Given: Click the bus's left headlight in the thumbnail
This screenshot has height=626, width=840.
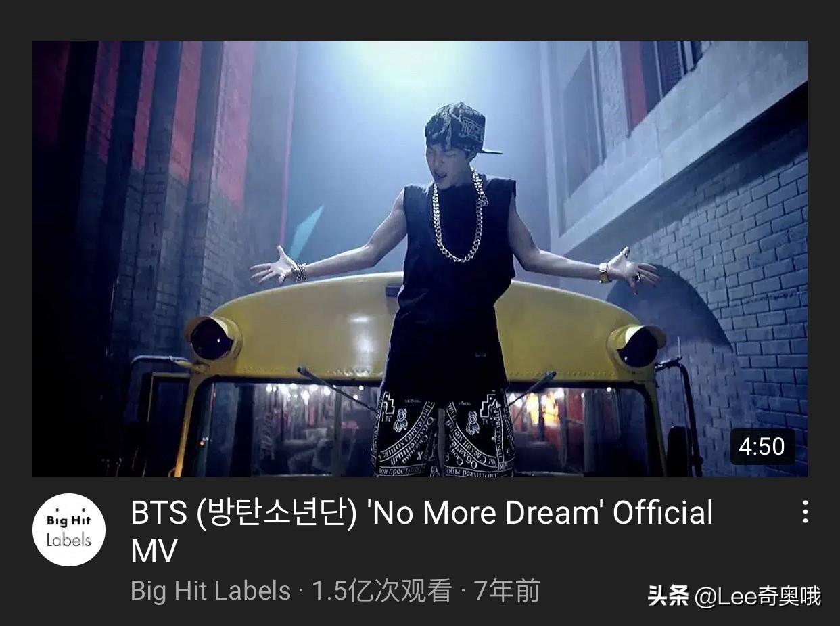Looking at the screenshot, I should [212, 338].
